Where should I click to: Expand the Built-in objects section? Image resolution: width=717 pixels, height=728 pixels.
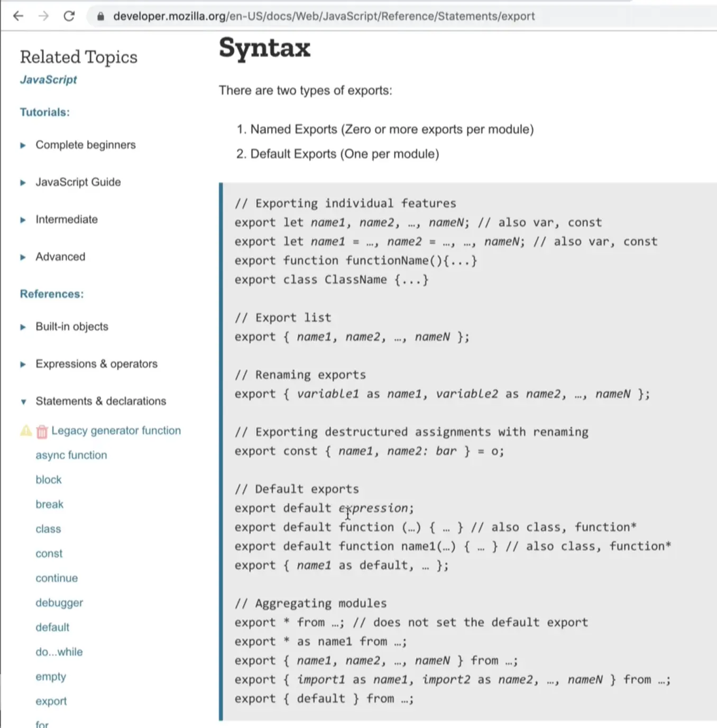23,327
